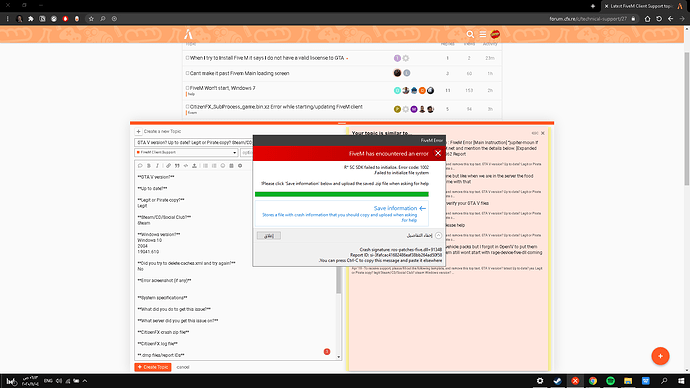Toggle italic formatting in the topic editor
Screen dimensions: 690x388
pos(157,166)
